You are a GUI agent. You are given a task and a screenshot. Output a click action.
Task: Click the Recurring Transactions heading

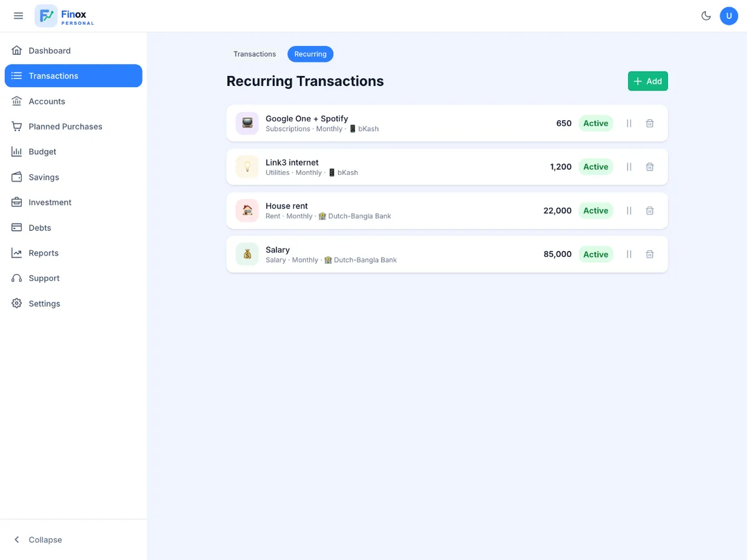(305, 81)
